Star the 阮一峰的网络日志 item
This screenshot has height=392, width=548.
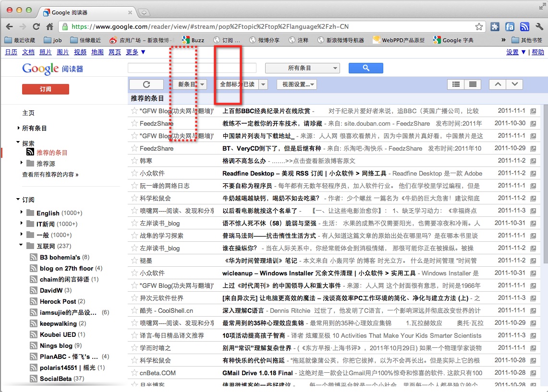[x=134, y=186]
